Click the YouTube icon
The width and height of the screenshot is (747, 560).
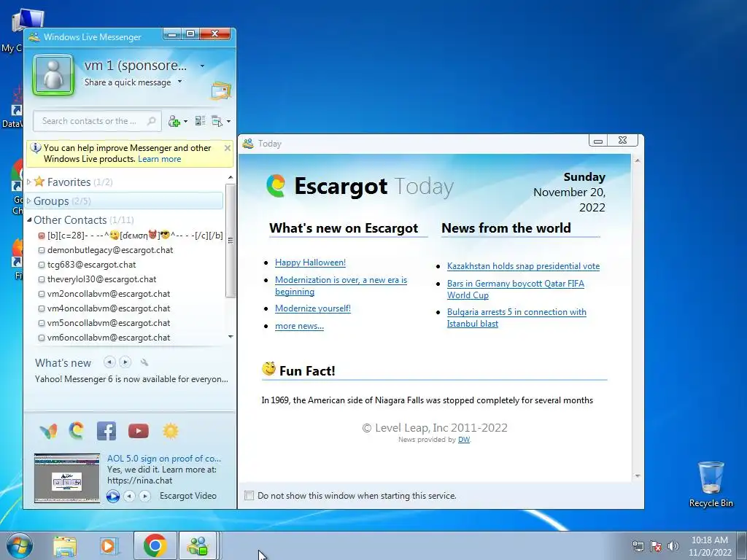point(138,431)
